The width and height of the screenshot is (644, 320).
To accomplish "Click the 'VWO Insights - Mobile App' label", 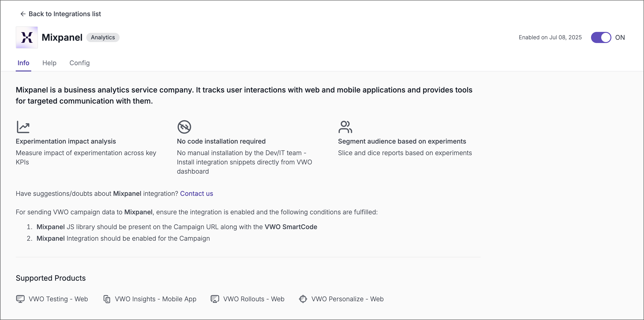I will [155, 299].
